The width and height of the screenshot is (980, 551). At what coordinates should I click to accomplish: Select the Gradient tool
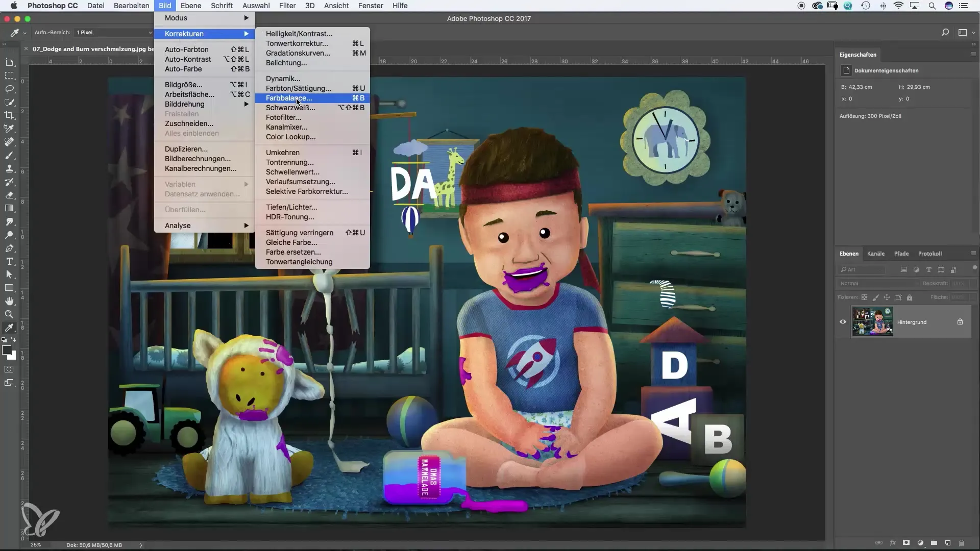[9, 208]
